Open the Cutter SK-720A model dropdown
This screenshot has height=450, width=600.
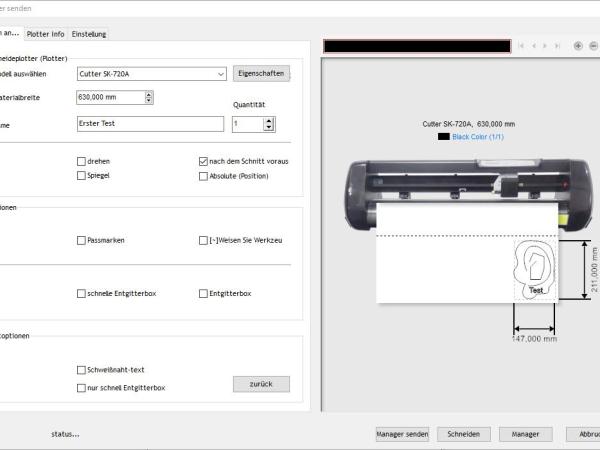click(220, 73)
